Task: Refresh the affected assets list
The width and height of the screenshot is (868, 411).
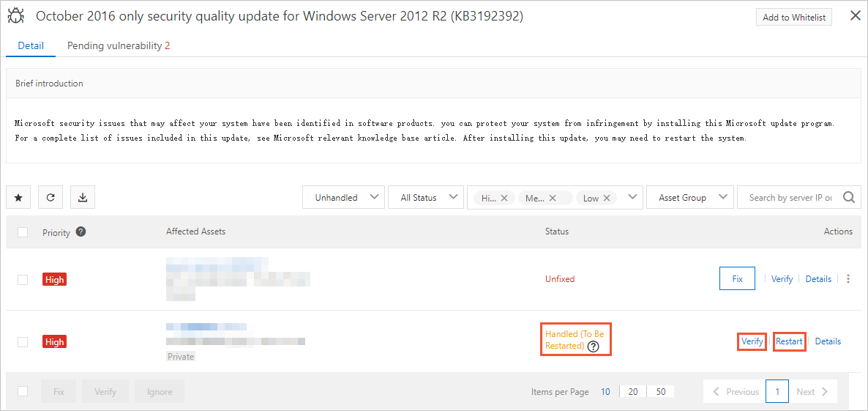Action: [x=50, y=197]
